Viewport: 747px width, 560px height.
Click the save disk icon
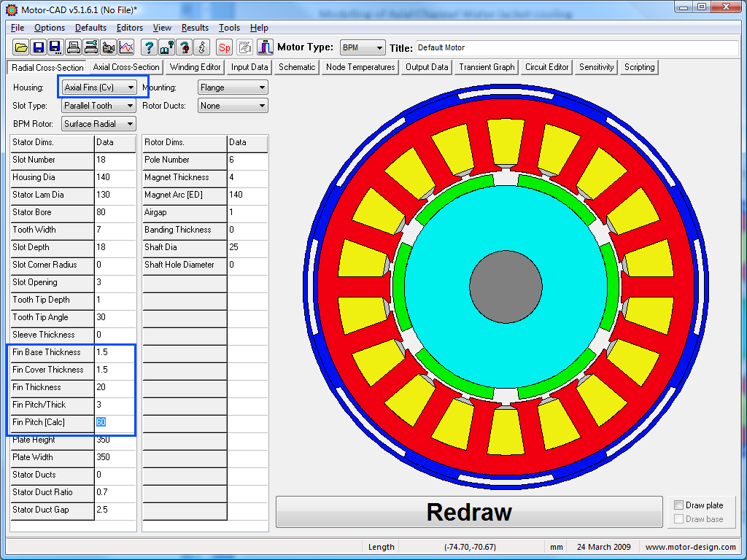point(38,47)
